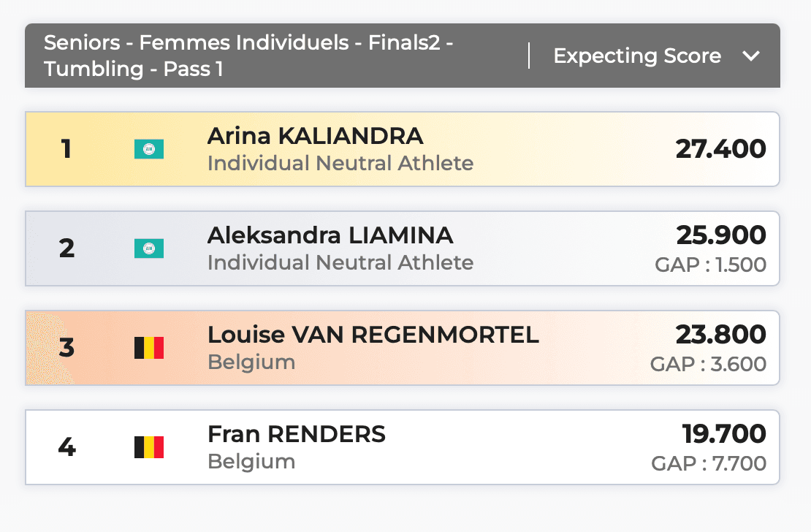Click the GAP : 3.600 text
The height and width of the screenshot is (532, 811).
pos(708,364)
